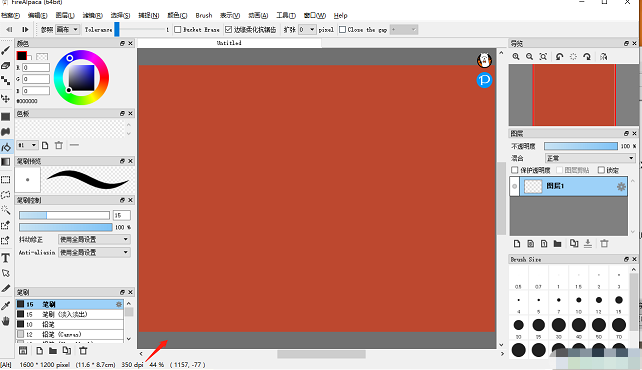The image size is (642, 370).
Task: Add a layer folder in Layers panel
Action: click(557, 244)
